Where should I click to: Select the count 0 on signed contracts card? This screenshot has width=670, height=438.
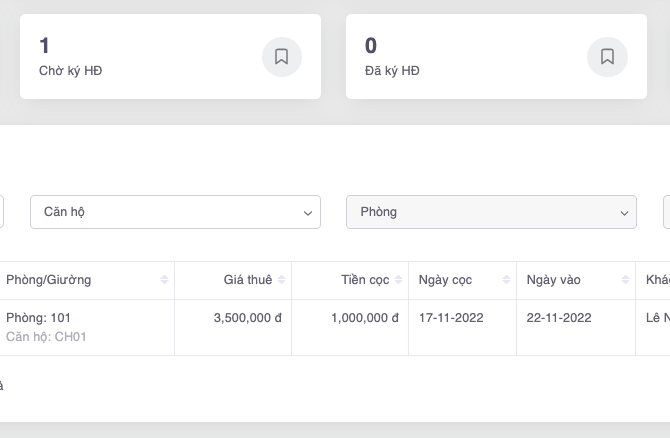click(371, 45)
